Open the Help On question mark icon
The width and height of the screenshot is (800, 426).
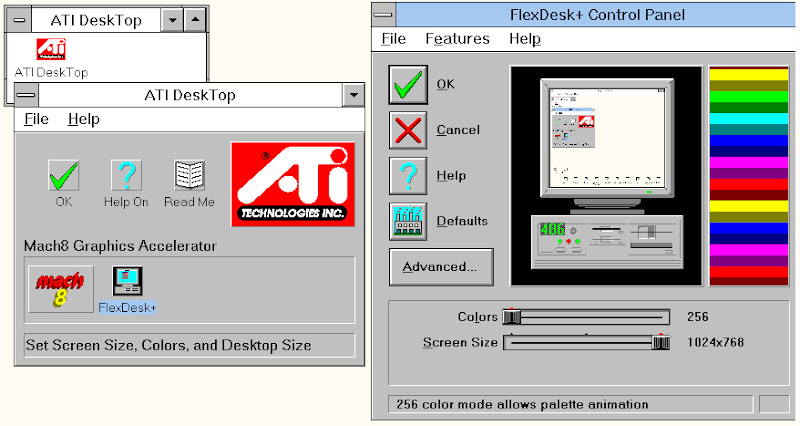[127, 175]
